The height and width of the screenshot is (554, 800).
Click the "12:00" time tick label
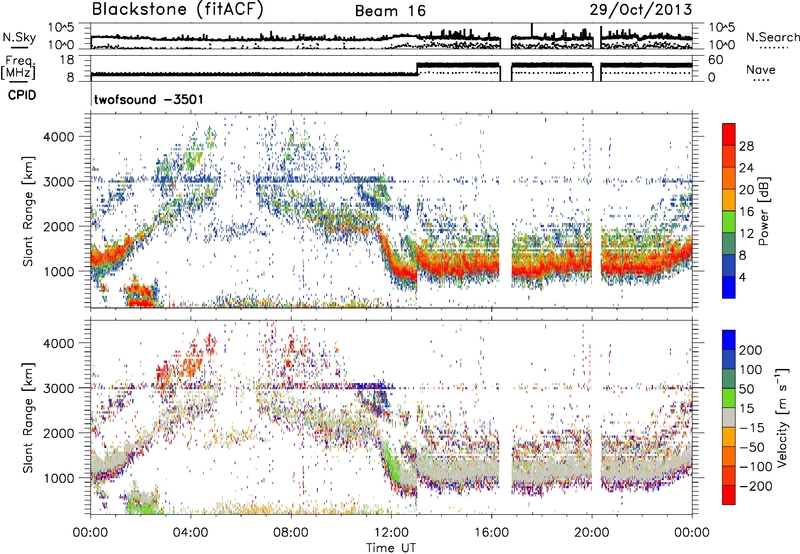pyautogui.click(x=391, y=533)
